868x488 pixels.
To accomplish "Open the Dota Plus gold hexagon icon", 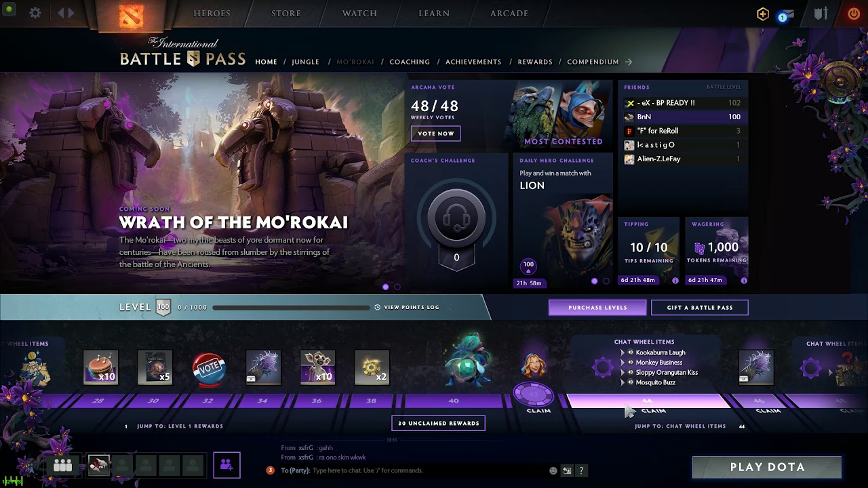I will point(763,14).
